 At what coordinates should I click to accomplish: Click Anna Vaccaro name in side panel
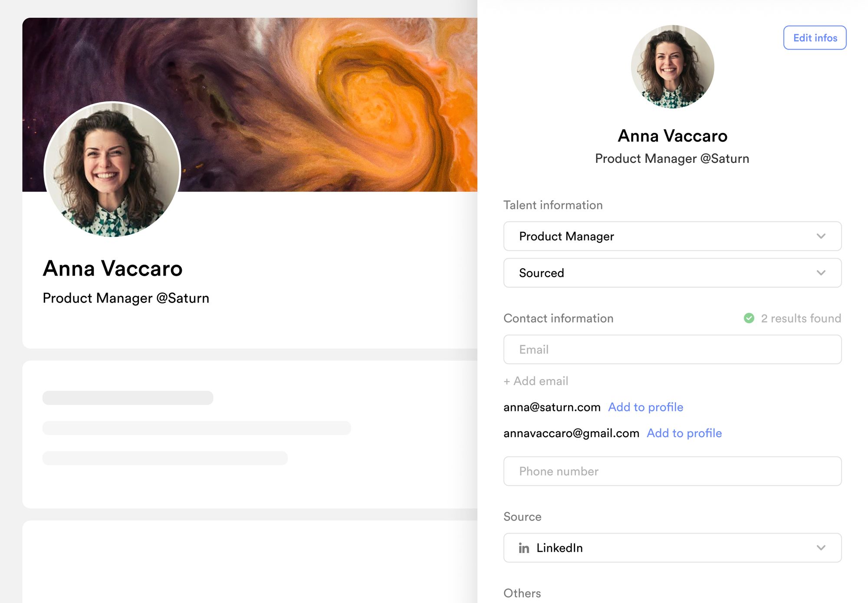pyautogui.click(x=672, y=136)
